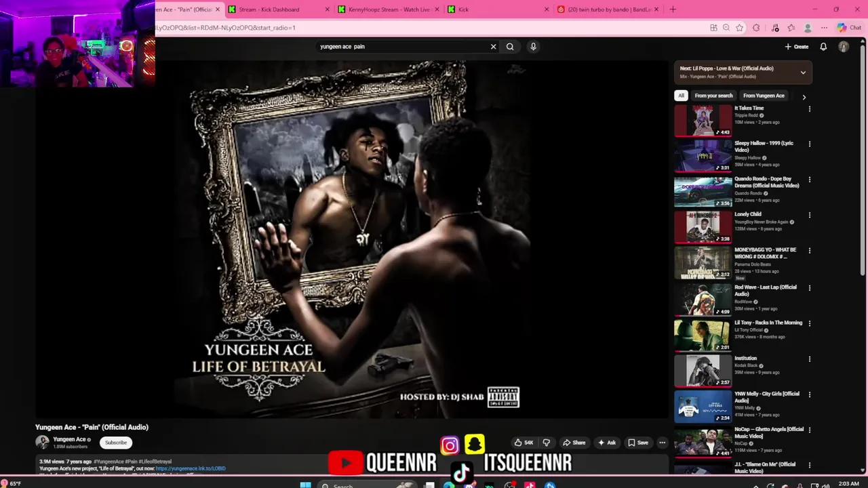868x488 pixels.
Task: Close the BandLab twin turbo tab
Action: click(x=656, y=9)
